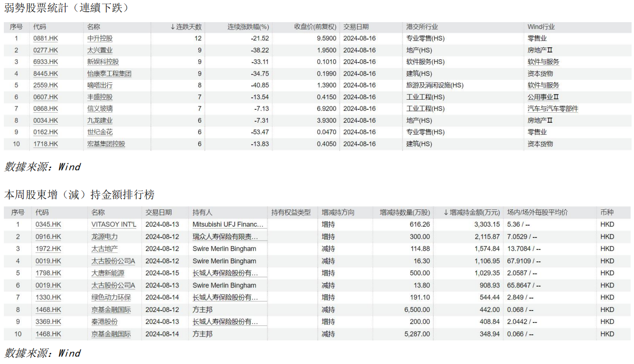Open stock code 6933.HK link
This screenshot has width=634, height=364.
tap(46, 62)
